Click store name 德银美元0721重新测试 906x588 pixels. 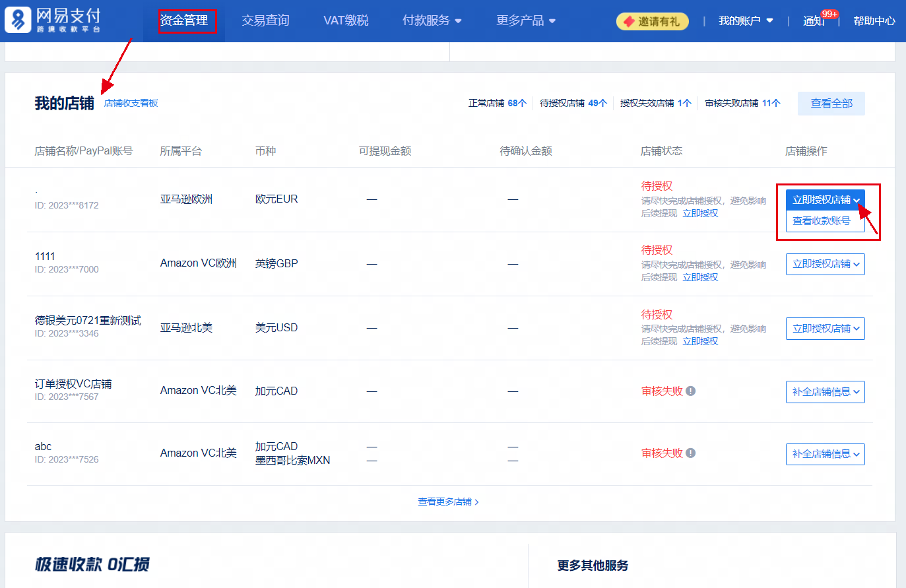tap(88, 321)
